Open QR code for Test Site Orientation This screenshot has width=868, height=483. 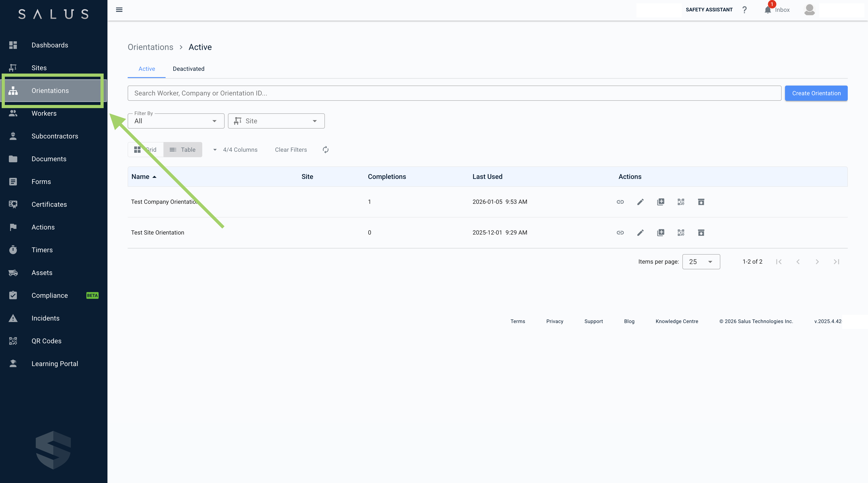point(681,233)
